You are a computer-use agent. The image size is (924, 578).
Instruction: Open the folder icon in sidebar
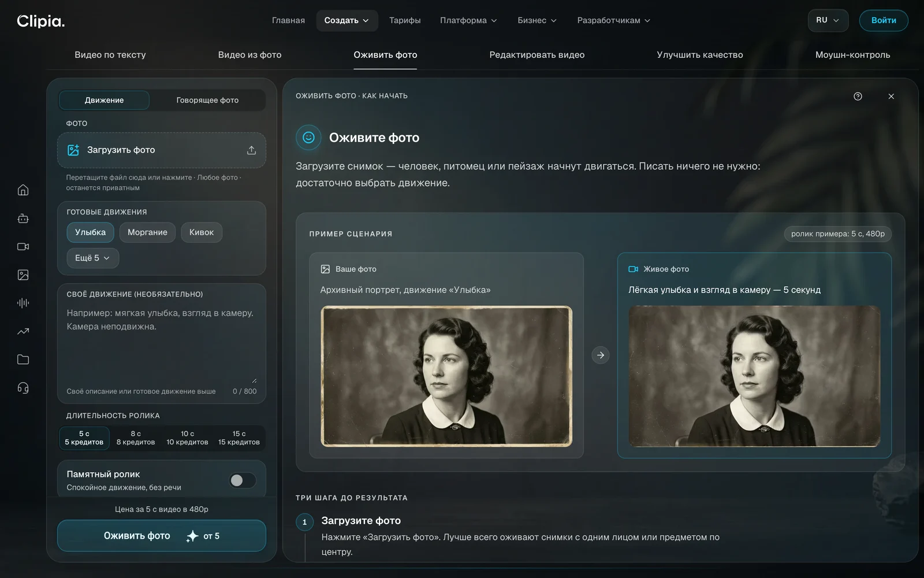23,360
